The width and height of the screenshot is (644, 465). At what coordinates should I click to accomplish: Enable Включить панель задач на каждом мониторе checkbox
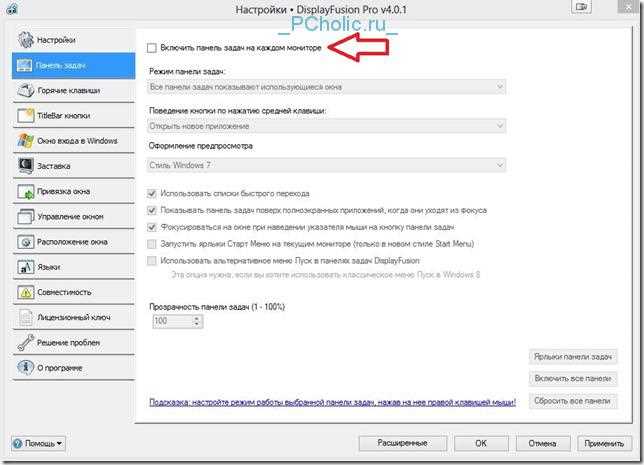click(x=152, y=48)
